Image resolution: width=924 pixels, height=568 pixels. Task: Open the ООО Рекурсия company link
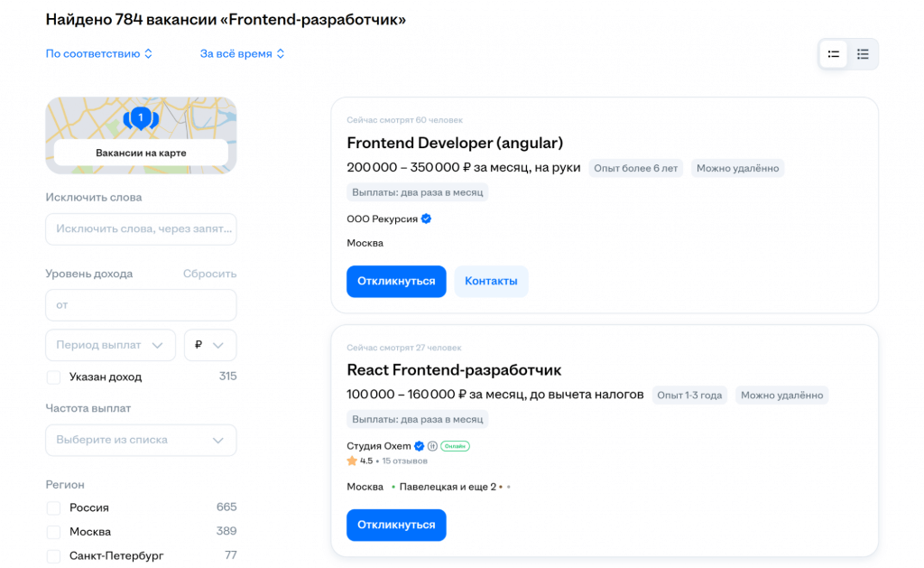(382, 219)
